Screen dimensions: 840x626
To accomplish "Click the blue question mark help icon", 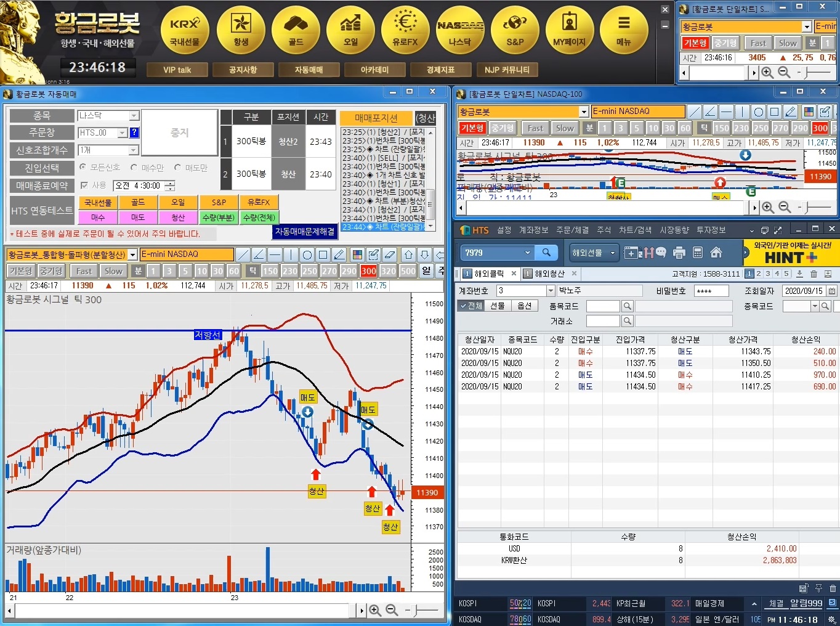I will click(134, 132).
